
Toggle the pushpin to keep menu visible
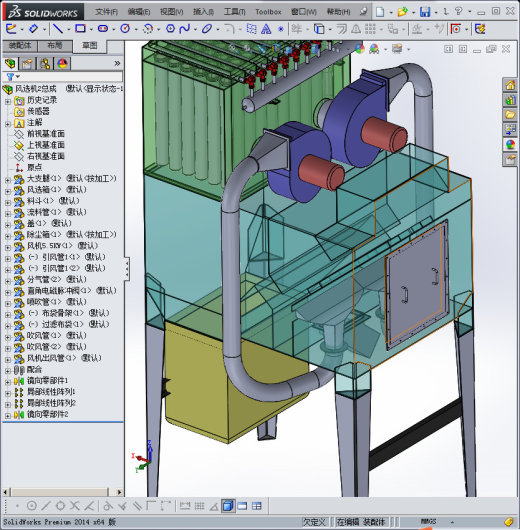click(x=363, y=12)
